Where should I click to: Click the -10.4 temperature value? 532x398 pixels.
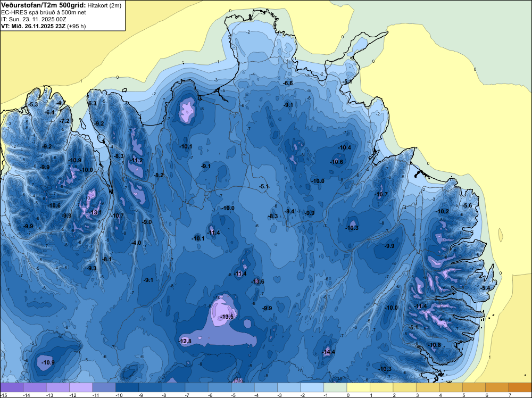tap(344, 147)
